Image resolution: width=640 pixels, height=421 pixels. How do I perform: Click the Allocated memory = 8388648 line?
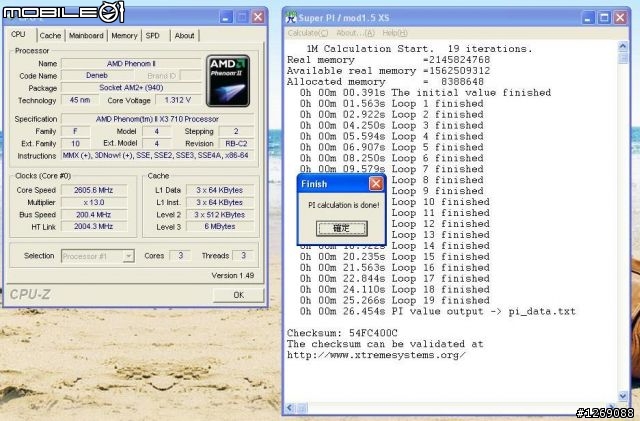click(385, 82)
